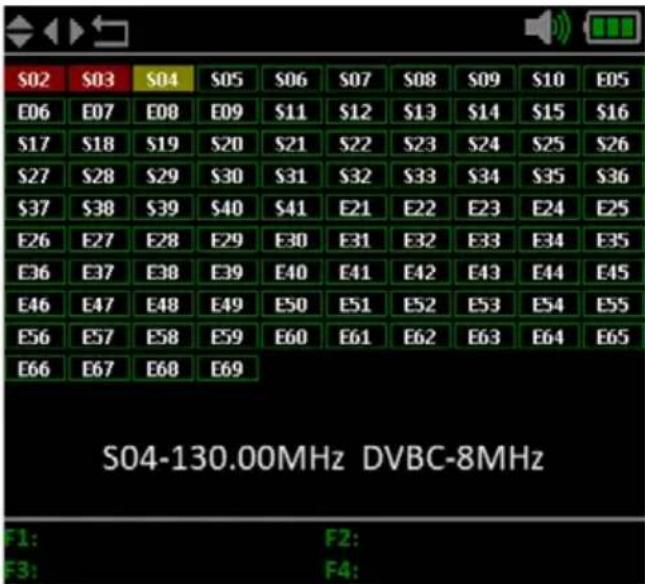Select channel E58
The width and height of the screenshot is (645, 584).
coord(163,336)
